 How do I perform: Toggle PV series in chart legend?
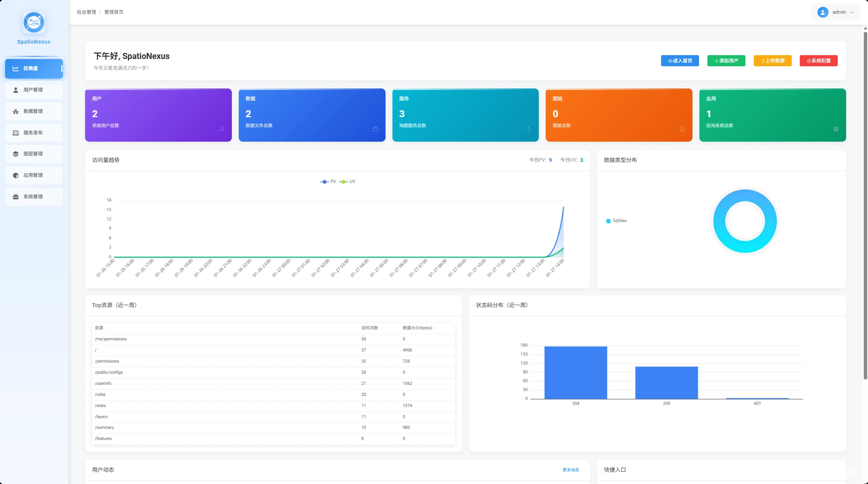click(x=328, y=181)
